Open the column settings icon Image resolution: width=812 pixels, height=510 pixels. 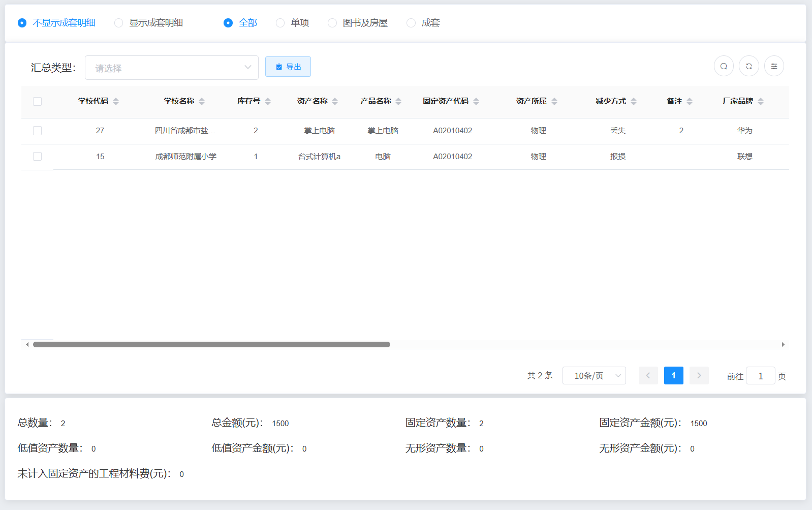point(774,66)
